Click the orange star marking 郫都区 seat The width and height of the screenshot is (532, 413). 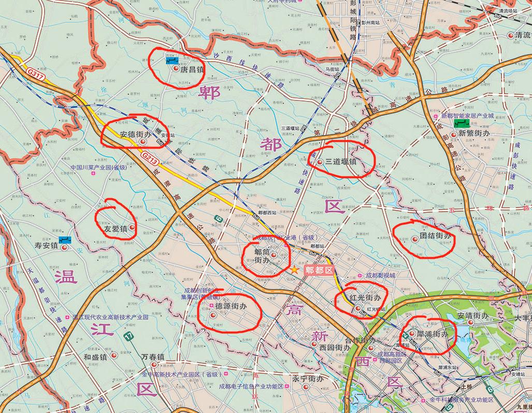click(295, 270)
